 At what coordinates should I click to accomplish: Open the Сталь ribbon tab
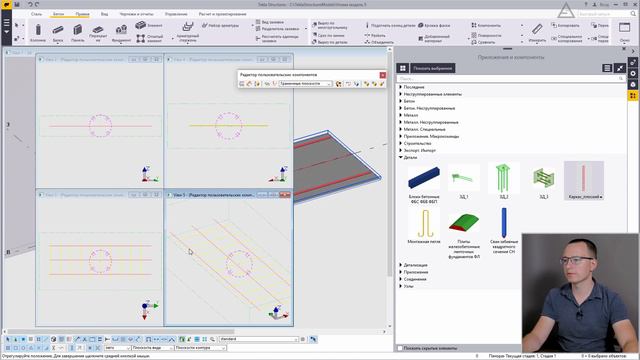(36, 14)
